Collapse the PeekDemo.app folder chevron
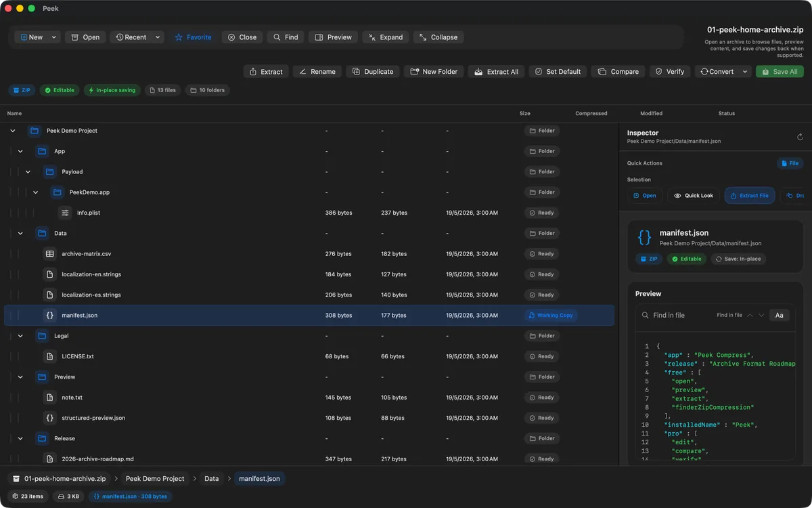Viewport: 812px width, 508px height. point(35,192)
